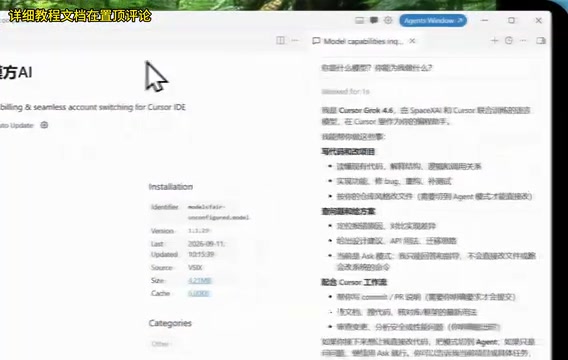
Task: Open the Agents Window button
Action: pyautogui.click(x=433, y=21)
